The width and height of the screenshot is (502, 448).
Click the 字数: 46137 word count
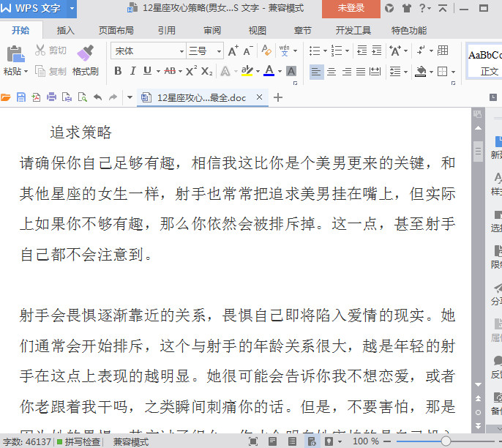click(x=27, y=442)
